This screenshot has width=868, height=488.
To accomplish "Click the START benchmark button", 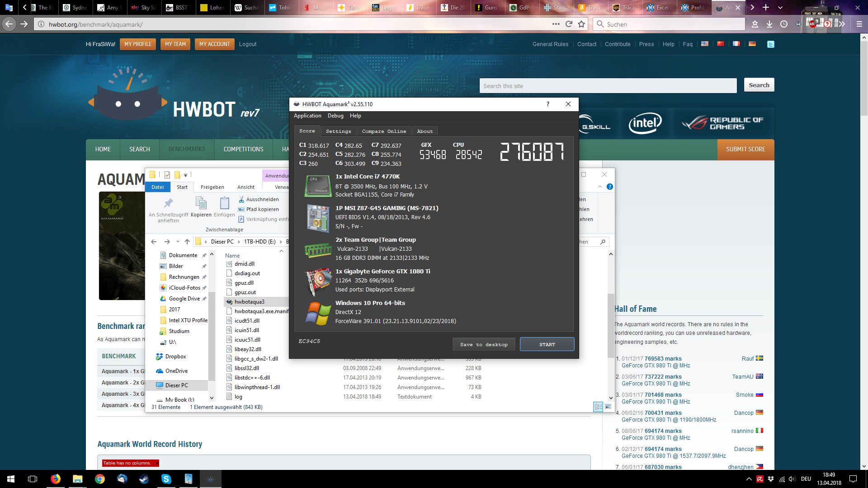I will [x=547, y=344].
